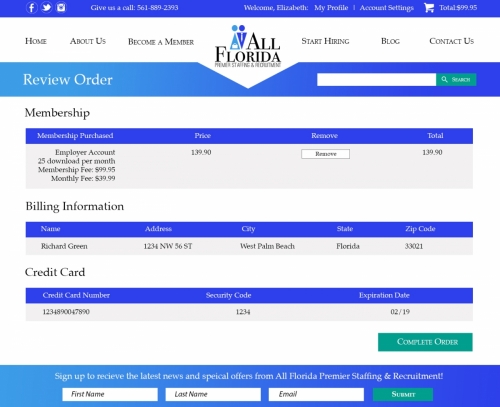Open the About Us page
Viewport: 500px width, 407px height.
pyautogui.click(x=88, y=41)
